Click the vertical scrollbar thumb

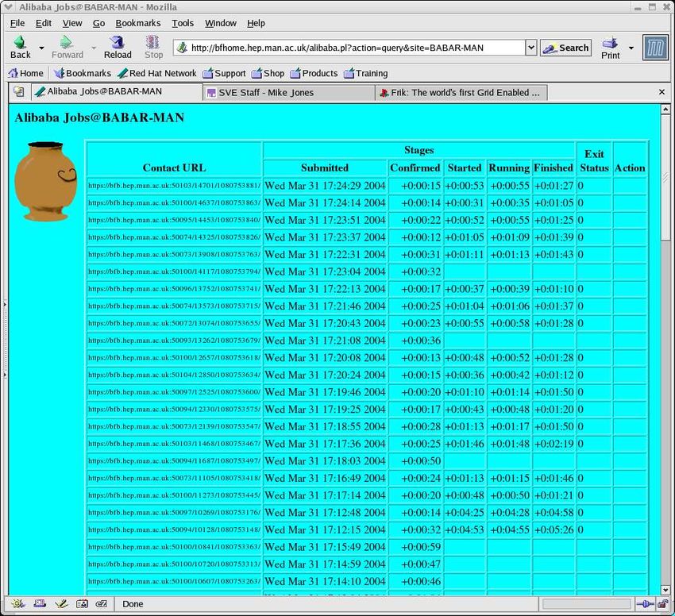[x=665, y=177]
